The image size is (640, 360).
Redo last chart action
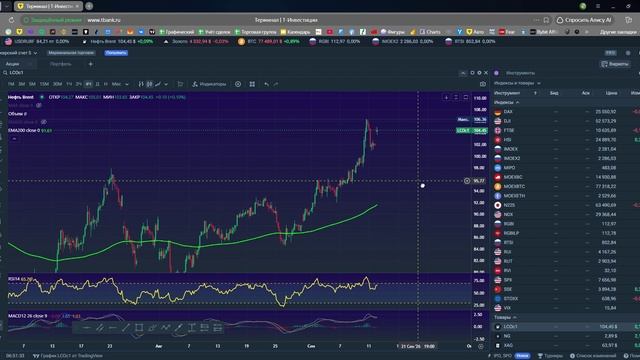click(276, 84)
